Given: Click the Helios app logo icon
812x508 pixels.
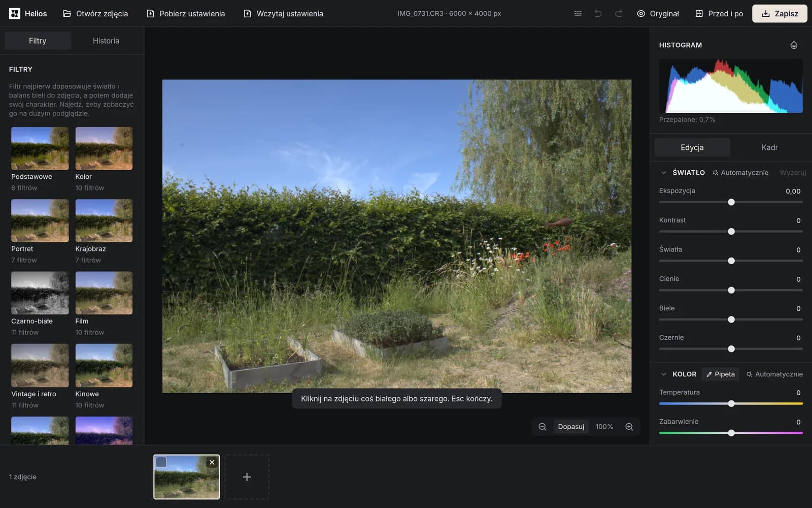Looking at the screenshot, I should click(15, 14).
